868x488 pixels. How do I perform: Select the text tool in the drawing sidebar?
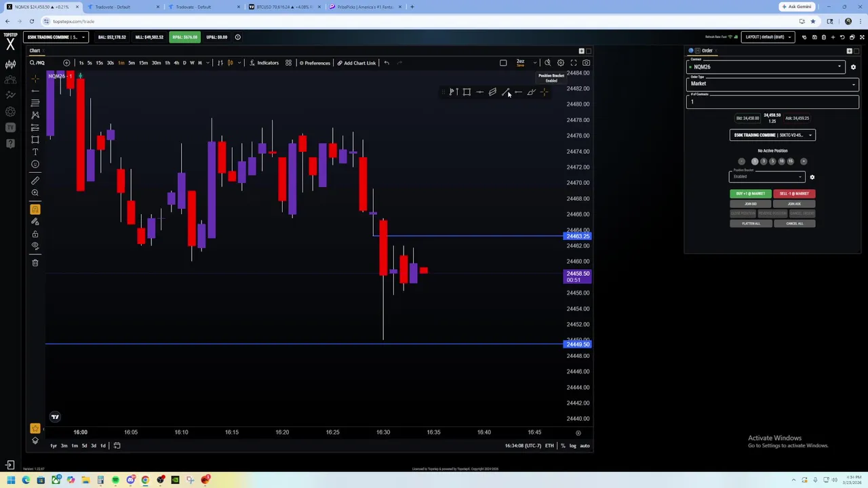click(35, 152)
